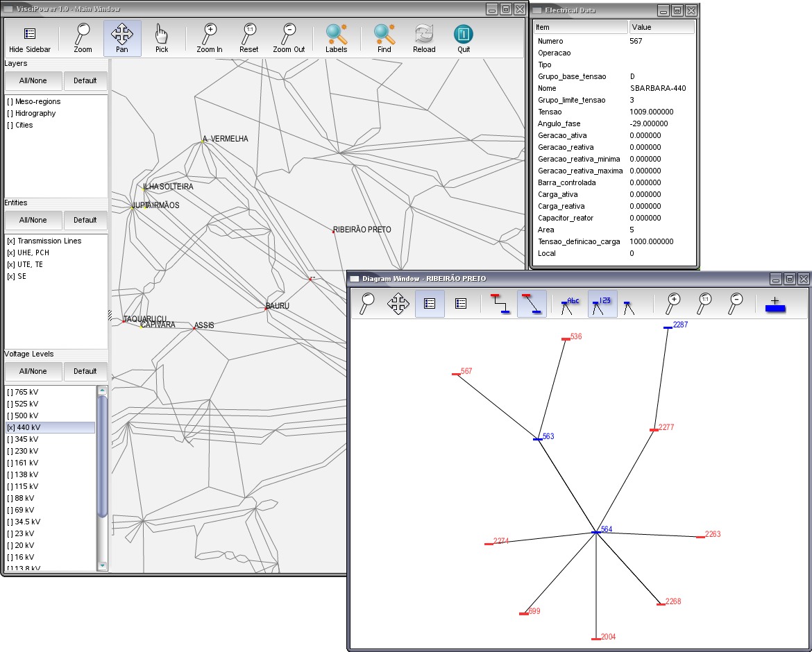Activate the Pan tool in main window
Screen dimensions: 812x652
(122, 38)
